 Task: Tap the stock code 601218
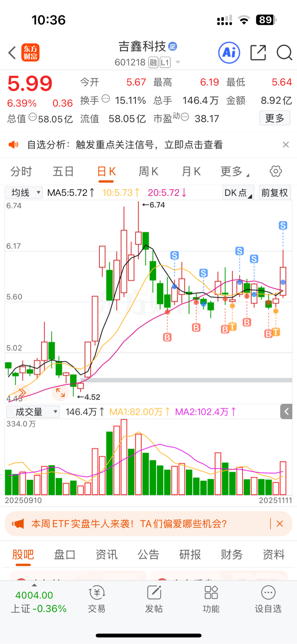[x=130, y=62]
